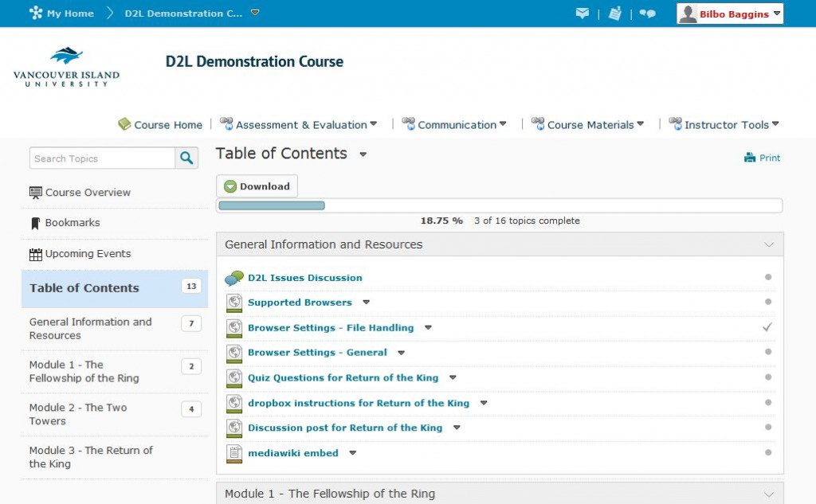Click the search magnifier icon
Viewport: 816px width, 504px height.
click(x=186, y=158)
